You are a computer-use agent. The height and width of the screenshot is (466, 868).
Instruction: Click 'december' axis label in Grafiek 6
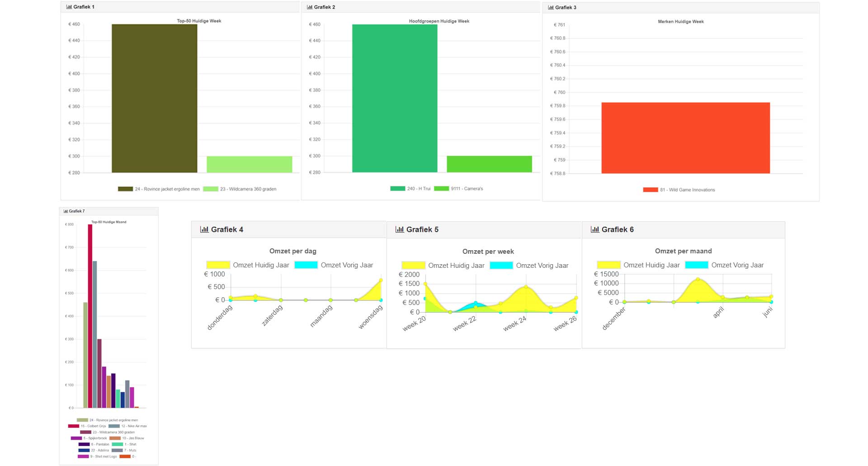614,319
